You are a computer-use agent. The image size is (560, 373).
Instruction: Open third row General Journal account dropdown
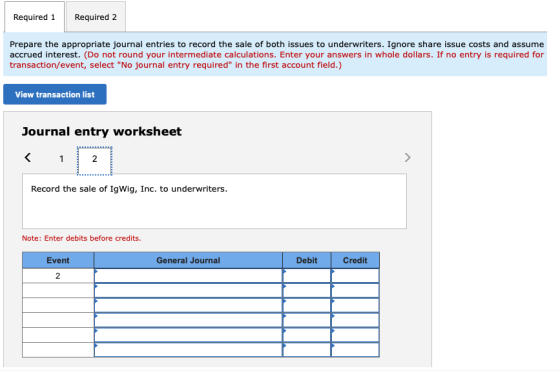[188, 305]
